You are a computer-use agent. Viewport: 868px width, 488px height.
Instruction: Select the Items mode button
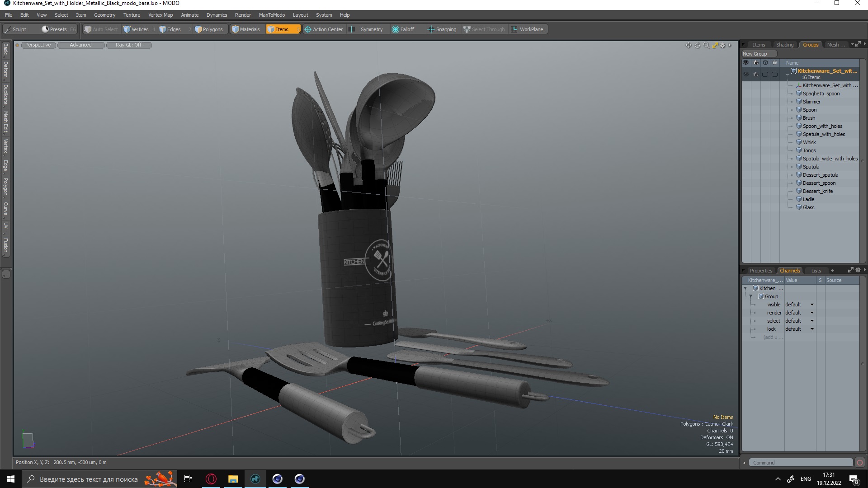coord(283,29)
